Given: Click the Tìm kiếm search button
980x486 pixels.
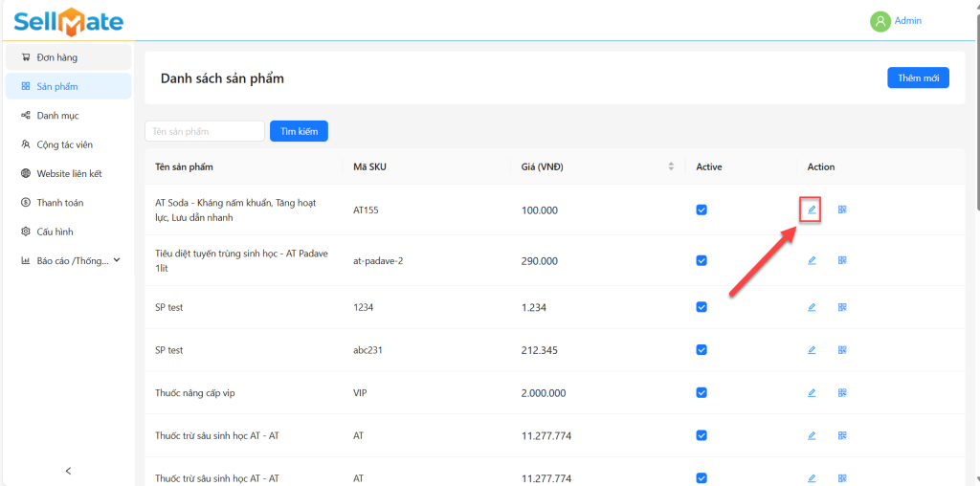Looking at the screenshot, I should click(299, 131).
